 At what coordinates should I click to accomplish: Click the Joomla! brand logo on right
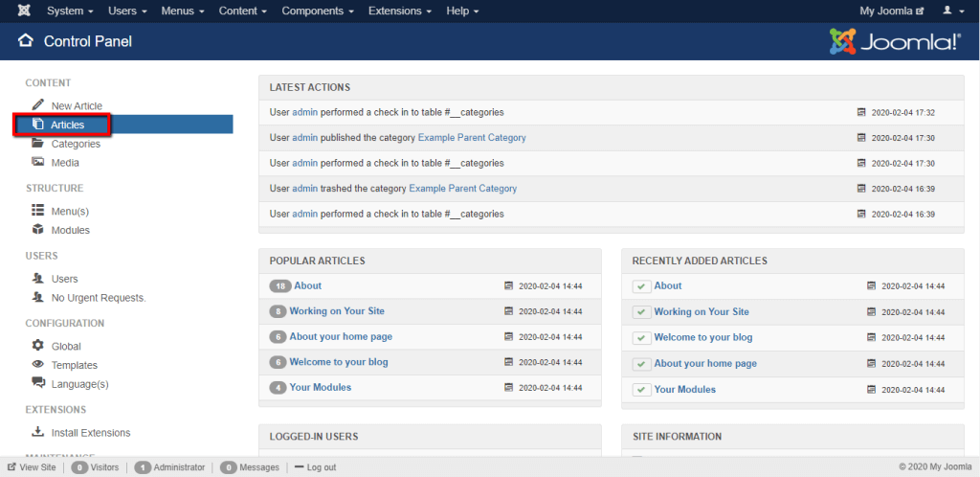pos(895,41)
